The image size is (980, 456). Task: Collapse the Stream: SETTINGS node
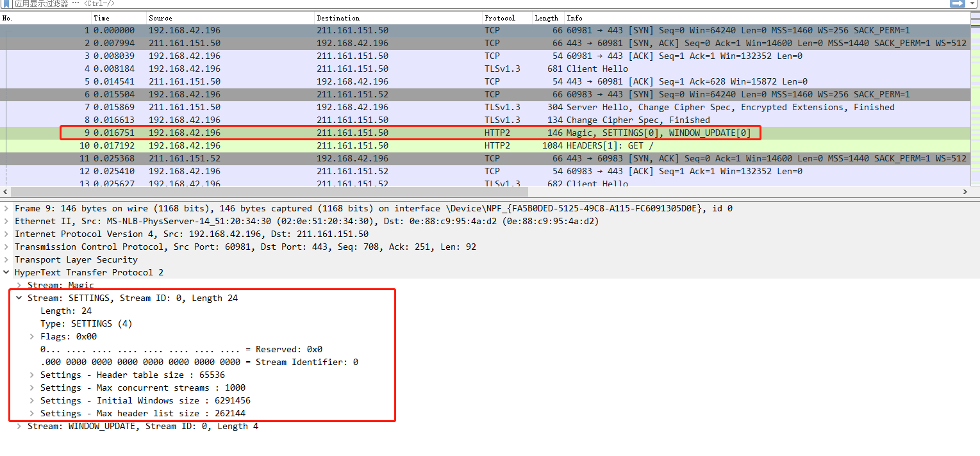19,298
